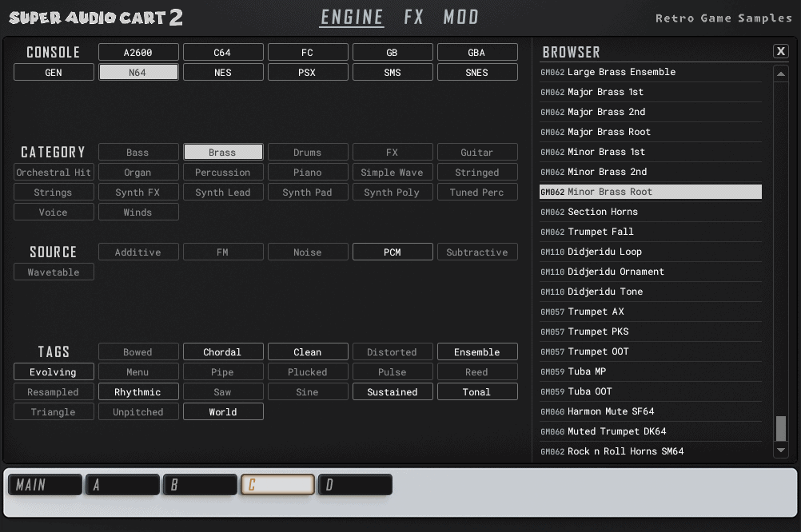This screenshot has height=532, width=801.
Task: Enable the FC console filter
Action: click(x=308, y=52)
